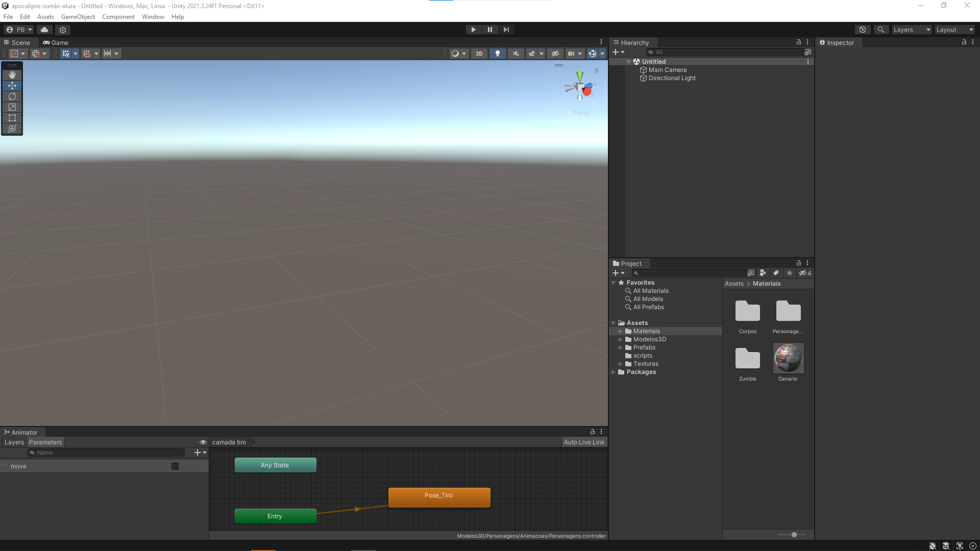The width and height of the screenshot is (980, 551).
Task: Open Animator add parameter plus dropdown
Action: (x=201, y=453)
